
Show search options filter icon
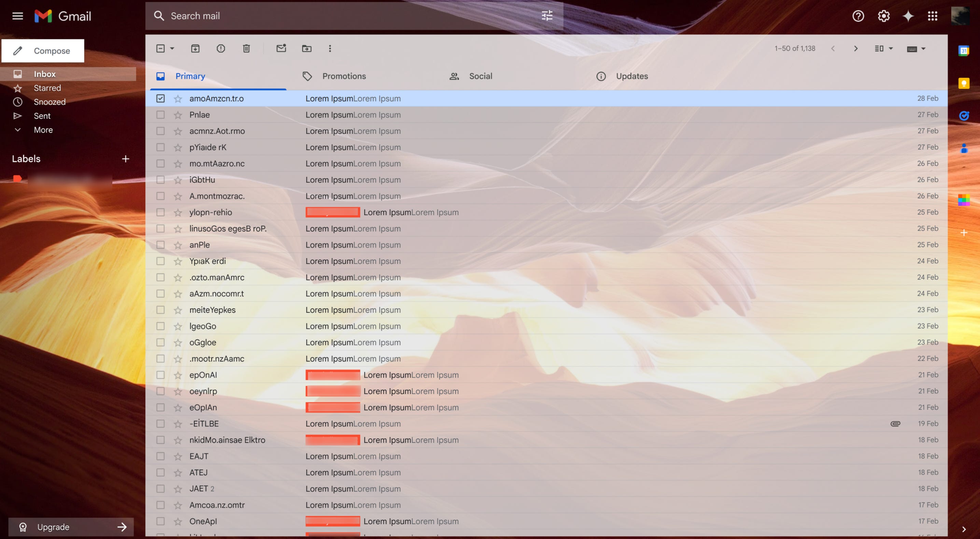547,16
